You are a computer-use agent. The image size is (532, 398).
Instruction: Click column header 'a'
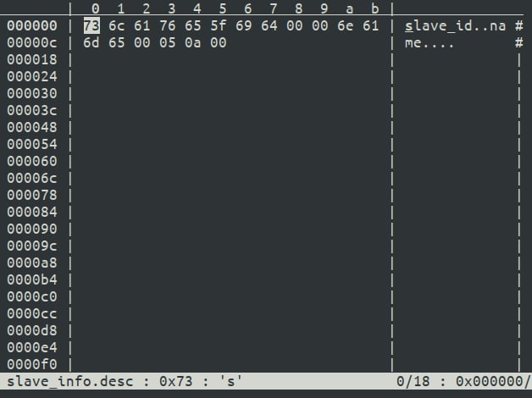350,8
